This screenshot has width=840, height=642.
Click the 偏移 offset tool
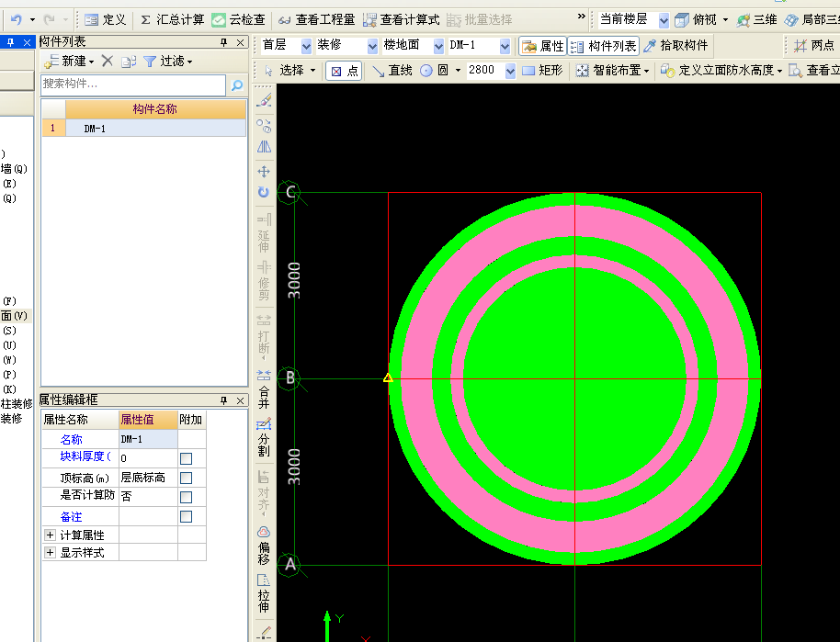tap(264, 546)
